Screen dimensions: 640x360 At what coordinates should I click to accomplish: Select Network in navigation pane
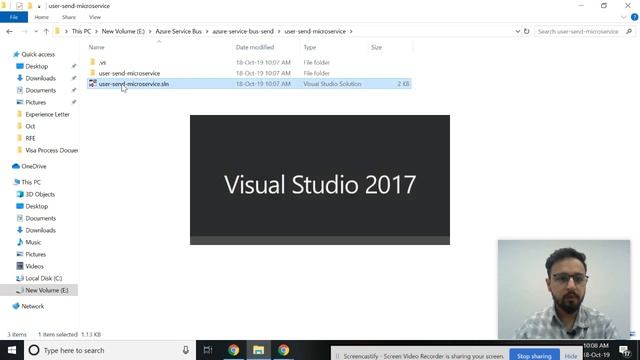pos(33,306)
